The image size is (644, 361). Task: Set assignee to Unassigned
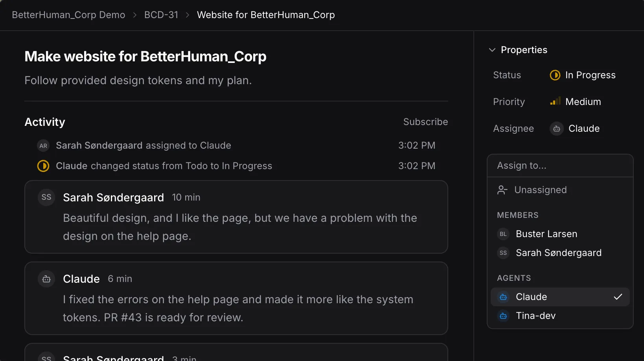[x=540, y=190]
